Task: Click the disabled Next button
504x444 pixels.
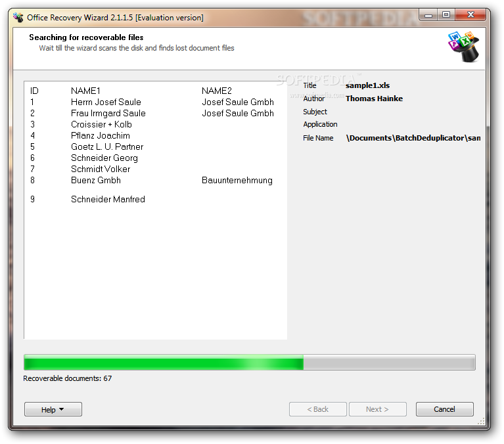Action: pyautogui.click(x=378, y=409)
